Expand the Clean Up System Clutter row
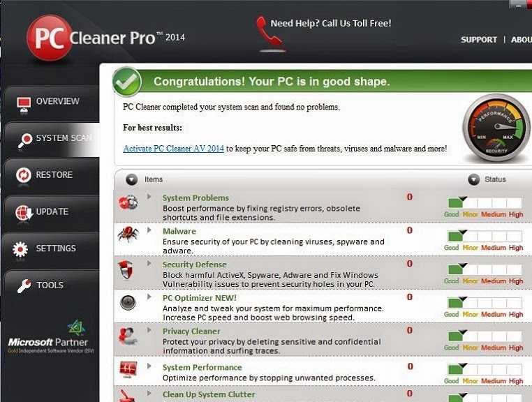This screenshot has height=402, width=532. point(149,393)
